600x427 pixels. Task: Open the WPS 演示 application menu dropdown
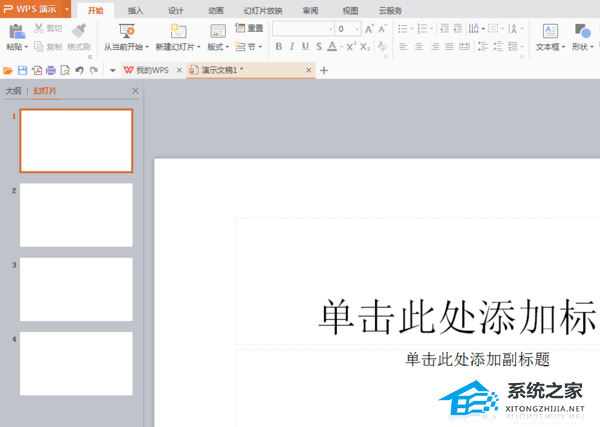66,9
